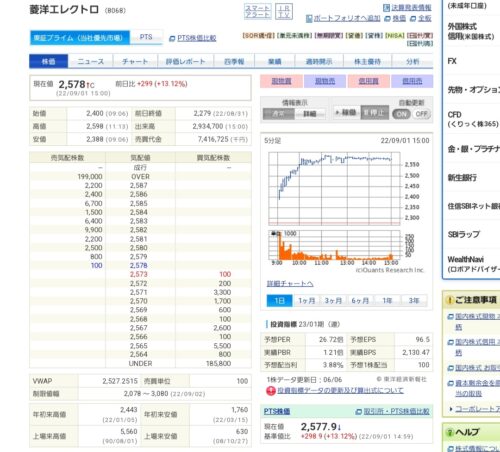Select the PTS market tab
The width and height of the screenshot is (500, 452).
(146, 37)
